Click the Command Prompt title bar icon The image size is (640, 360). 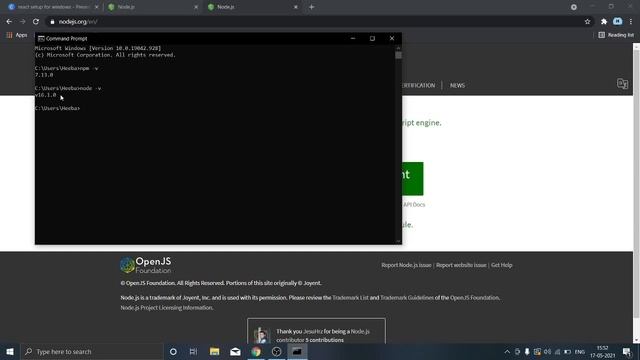[41, 38]
